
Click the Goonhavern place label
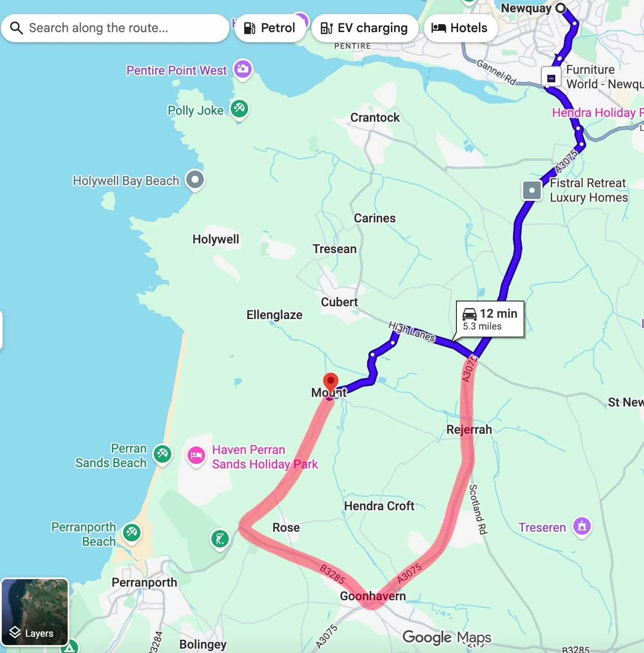(x=373, y=596)
